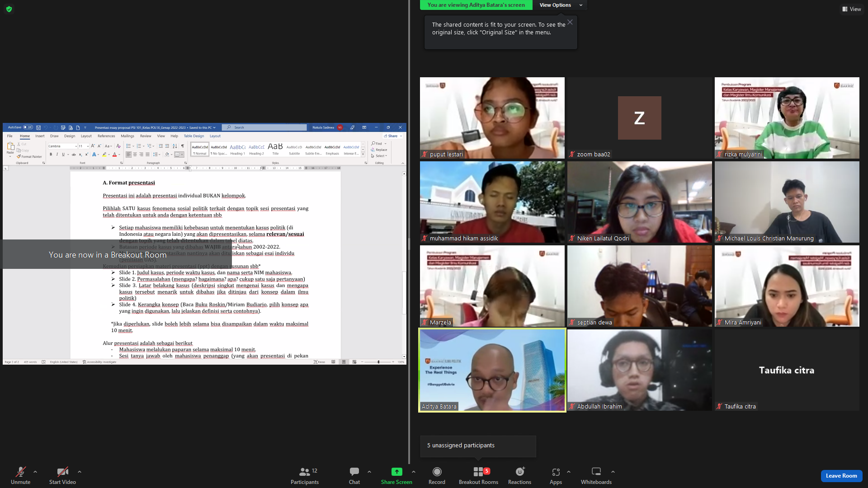Click the Subscript icon in Word
This screenshot has width=868, height=488.
tap(80, 155)
